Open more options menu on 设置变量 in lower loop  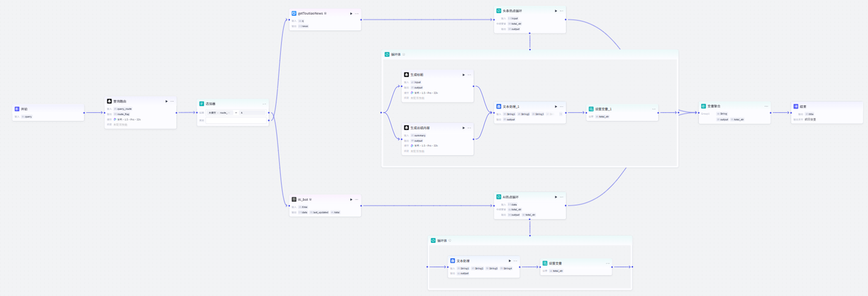(x=608, y=263)
